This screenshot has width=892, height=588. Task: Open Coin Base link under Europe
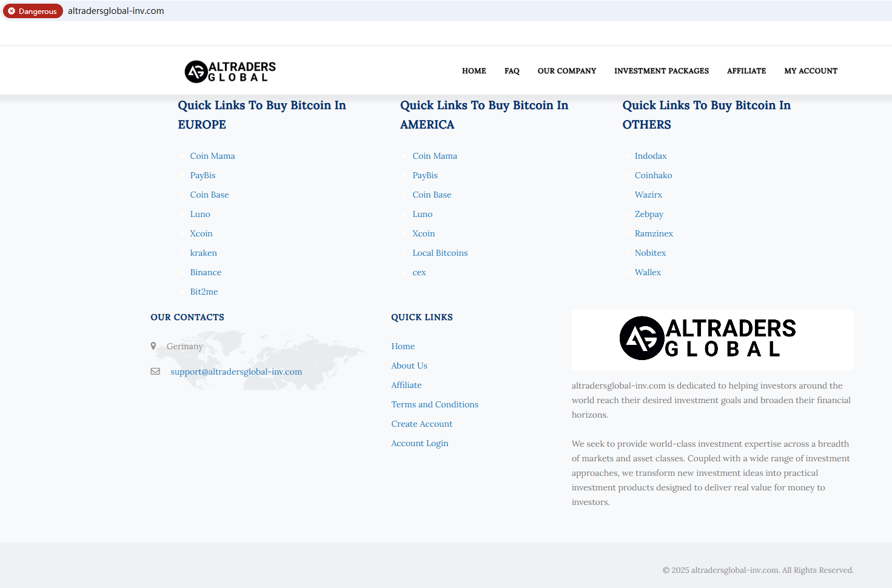(x=209, y=195)
